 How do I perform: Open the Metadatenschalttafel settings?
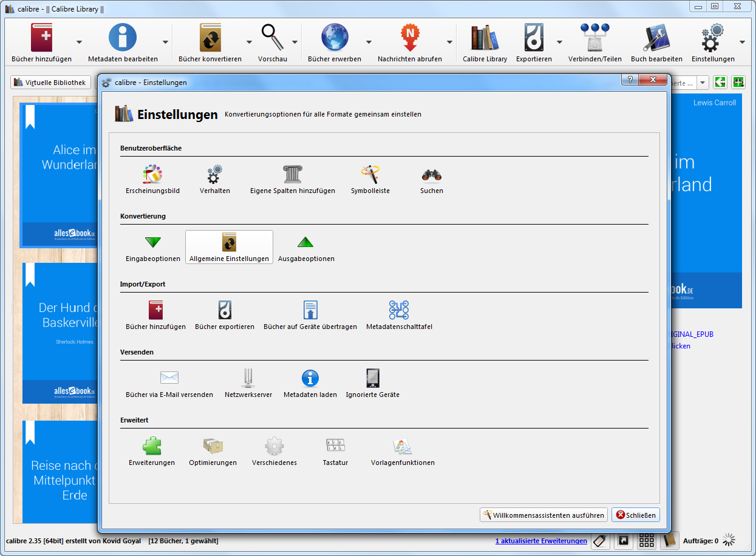click(399, 316)
